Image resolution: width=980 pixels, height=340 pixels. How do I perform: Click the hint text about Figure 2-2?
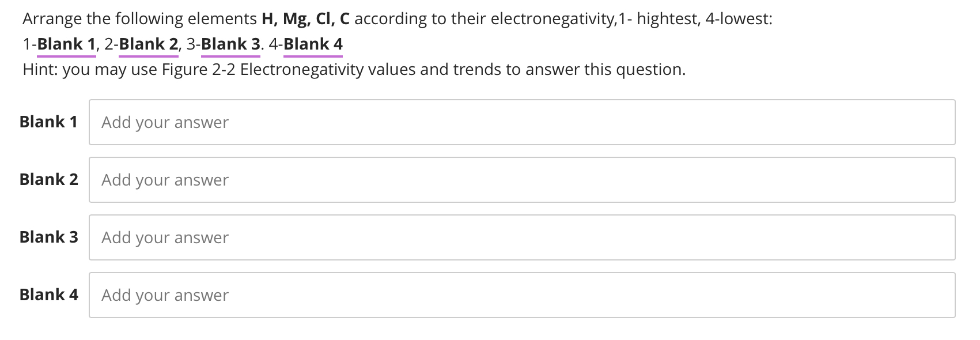[354, 70]
